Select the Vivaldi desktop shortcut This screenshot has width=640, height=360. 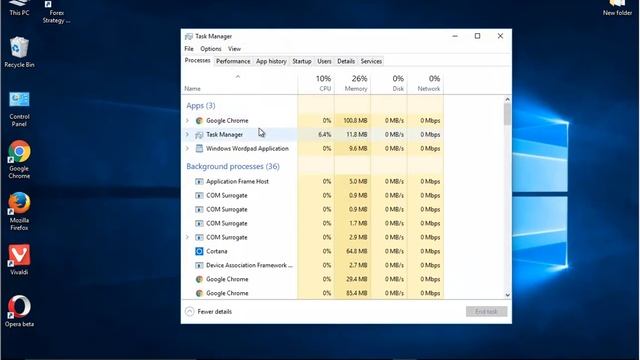tap(19, 260)
